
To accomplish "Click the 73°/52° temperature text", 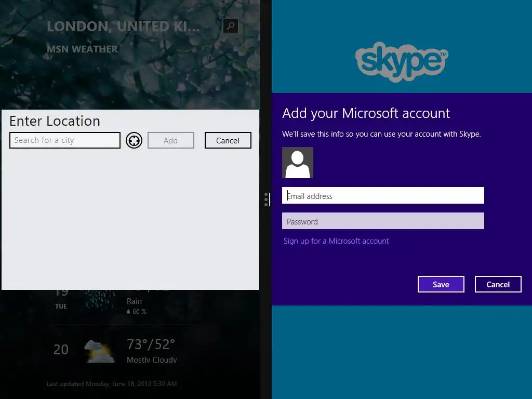I will 151,344.
